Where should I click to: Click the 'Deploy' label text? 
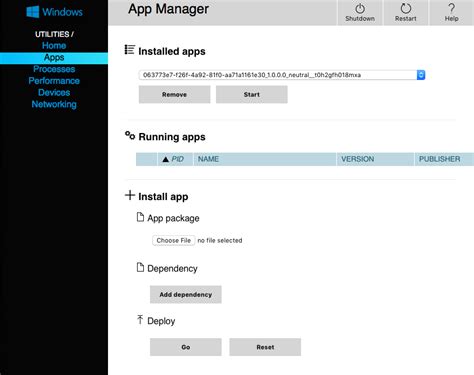pyautogui.click(x=161, y=321)
